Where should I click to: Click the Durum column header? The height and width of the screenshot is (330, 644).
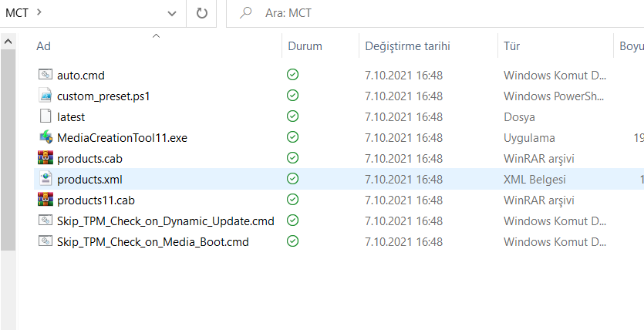pos(305,46)
